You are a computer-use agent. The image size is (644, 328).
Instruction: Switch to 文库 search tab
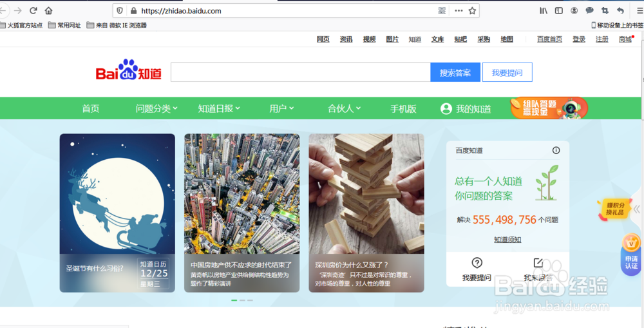pyautogui.click(x=437, y=39)
